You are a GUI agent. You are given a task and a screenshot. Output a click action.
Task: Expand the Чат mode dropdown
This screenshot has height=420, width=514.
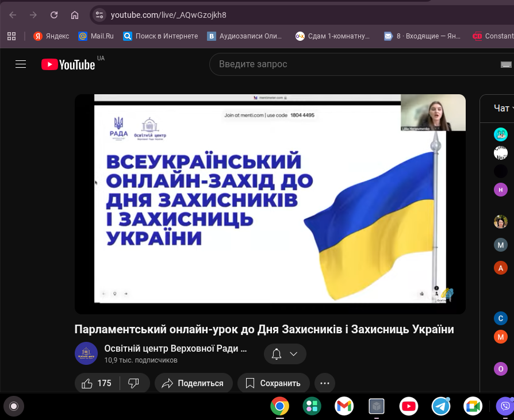[x=504, y=108]
